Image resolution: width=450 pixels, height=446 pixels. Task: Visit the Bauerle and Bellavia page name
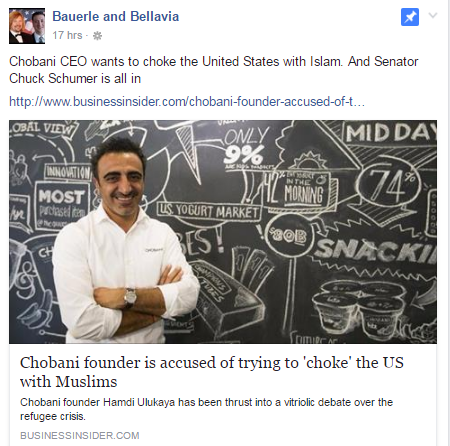pyautogui.click(x=116, y=16)
